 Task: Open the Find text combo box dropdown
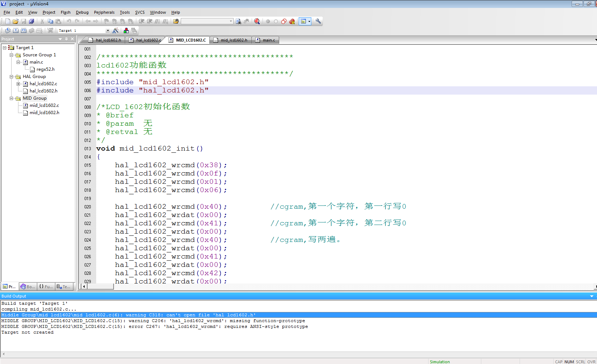click(x=231, y=21)
